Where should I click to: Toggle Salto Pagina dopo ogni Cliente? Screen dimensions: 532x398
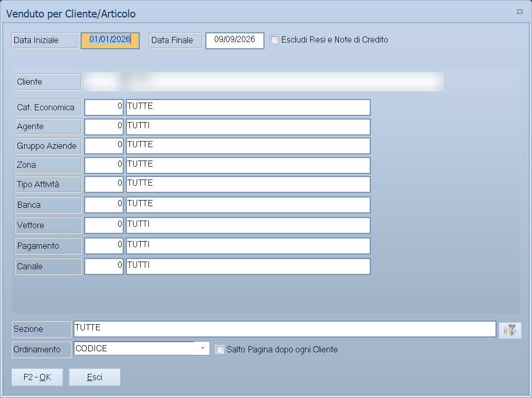pos(220,349)
